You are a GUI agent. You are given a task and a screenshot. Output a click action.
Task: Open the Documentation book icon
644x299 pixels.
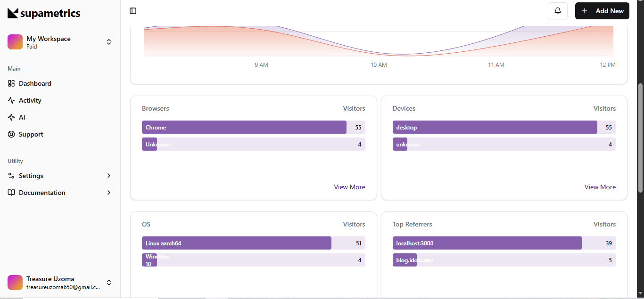[11, 193]
